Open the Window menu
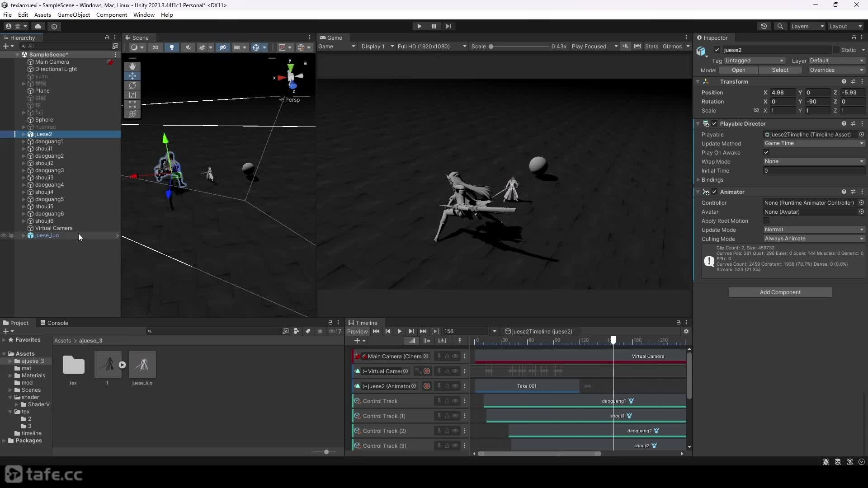Screen dimensions: 868x488 [144, 14]
